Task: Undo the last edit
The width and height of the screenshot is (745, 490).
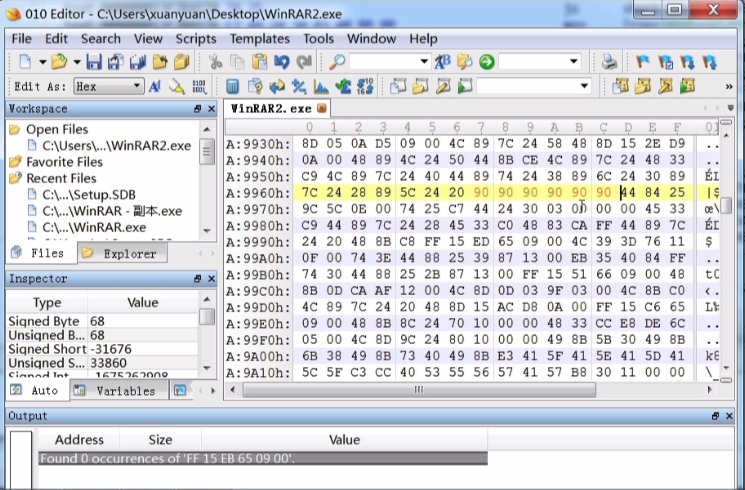Action: coord(282,62)
